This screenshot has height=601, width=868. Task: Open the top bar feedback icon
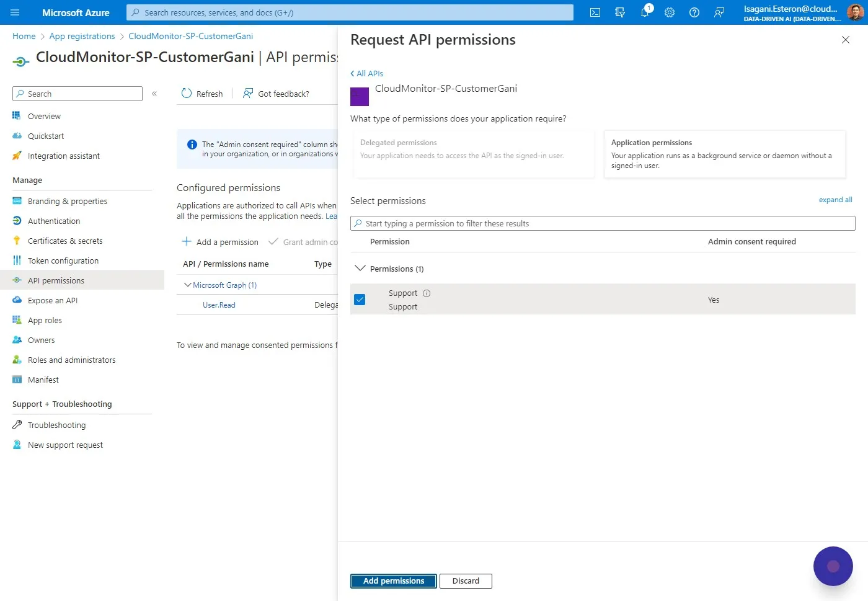click(x=719, y=12)
